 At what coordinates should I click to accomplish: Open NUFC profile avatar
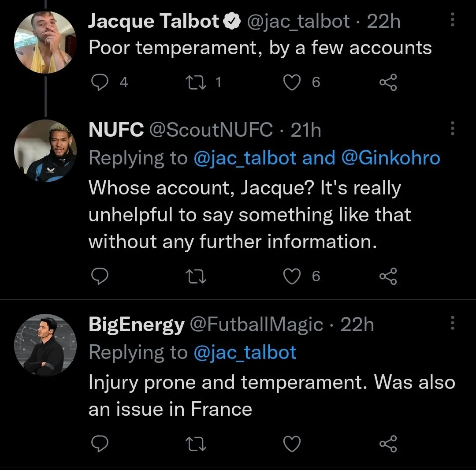[x=45, y=150]
